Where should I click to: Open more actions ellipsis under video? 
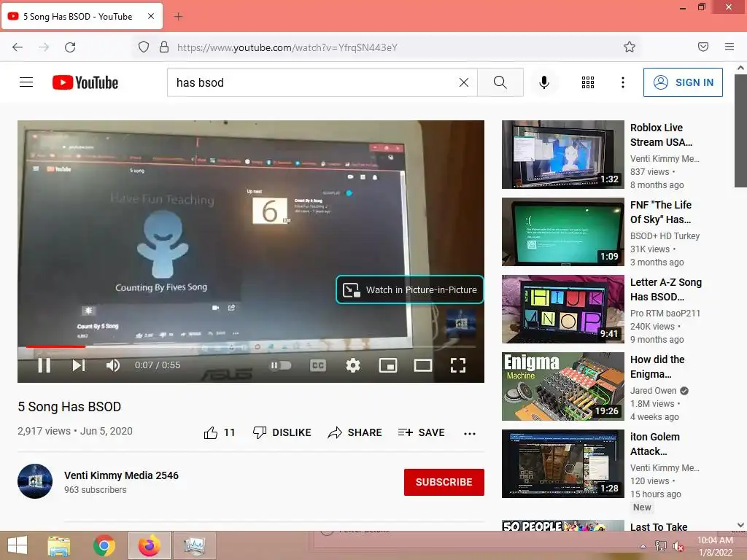coord(470,433)
